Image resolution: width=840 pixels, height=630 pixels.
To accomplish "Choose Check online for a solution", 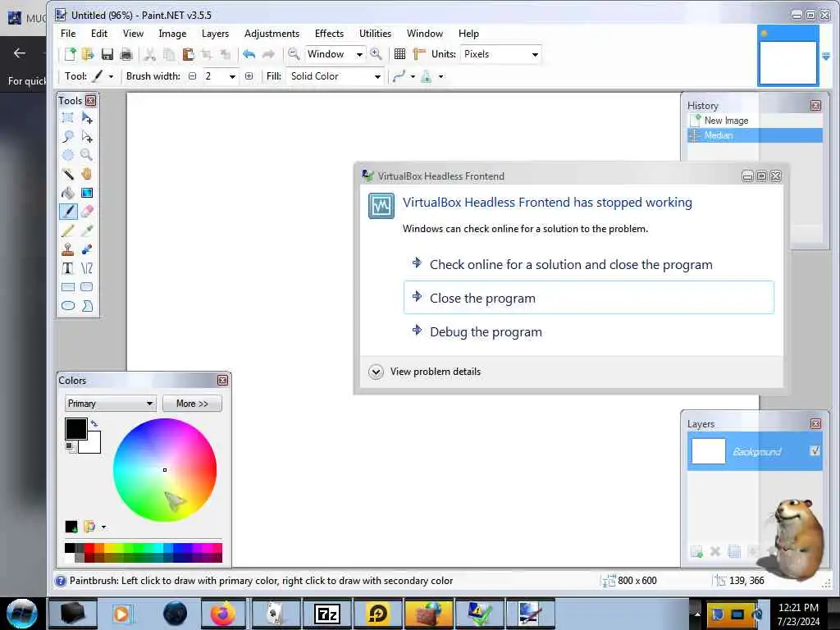I will click(589, 264).
